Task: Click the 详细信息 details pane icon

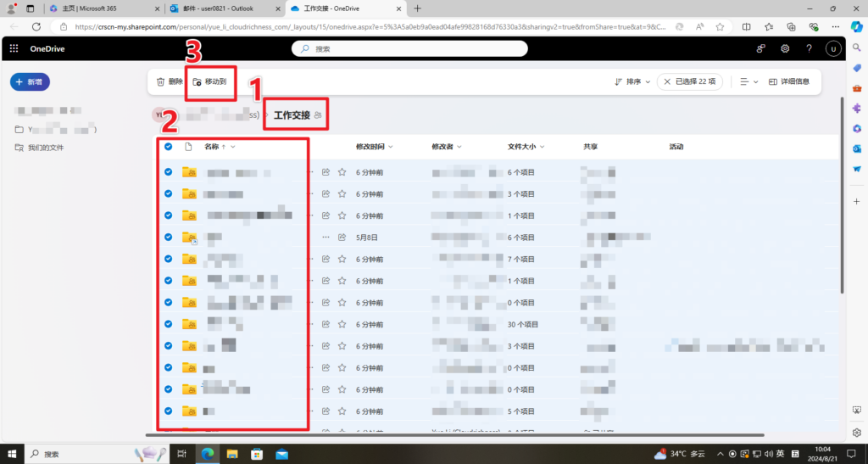Action: coord(773,81)
